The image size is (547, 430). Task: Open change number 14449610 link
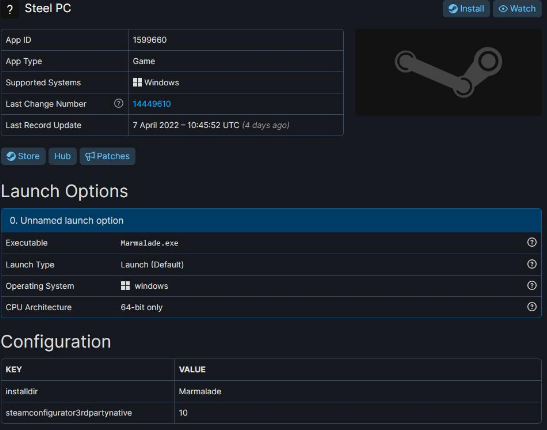tap(152, 104)
